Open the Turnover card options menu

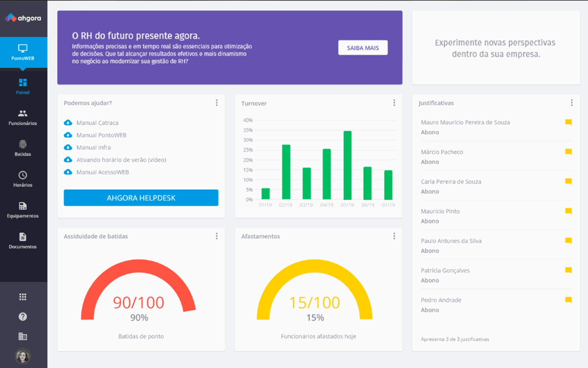394,103
